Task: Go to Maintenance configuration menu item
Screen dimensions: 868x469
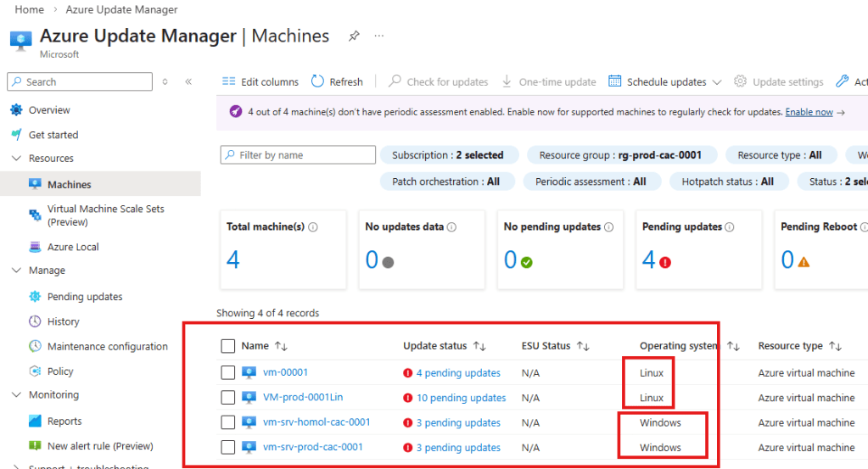Action: [x=107, y=346]
